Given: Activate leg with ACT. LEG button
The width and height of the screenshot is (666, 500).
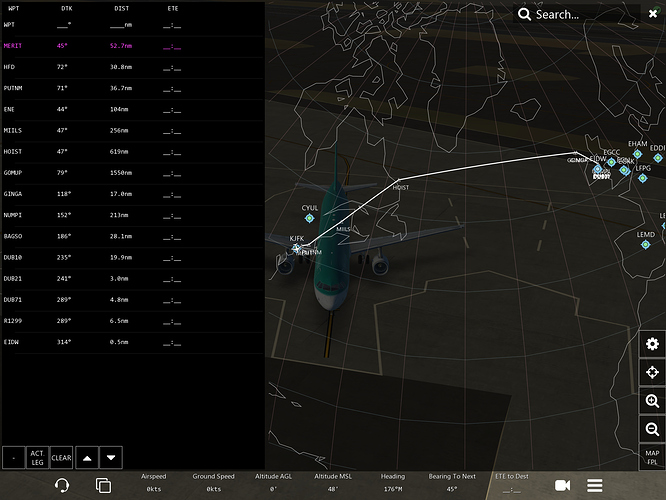Looking at the screenshot, I should point(37,458).
